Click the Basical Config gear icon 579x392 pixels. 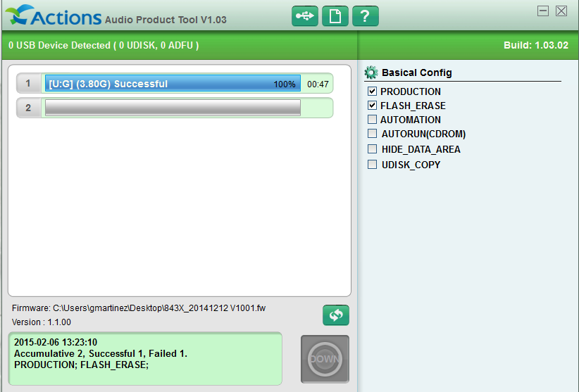point(371,72)
